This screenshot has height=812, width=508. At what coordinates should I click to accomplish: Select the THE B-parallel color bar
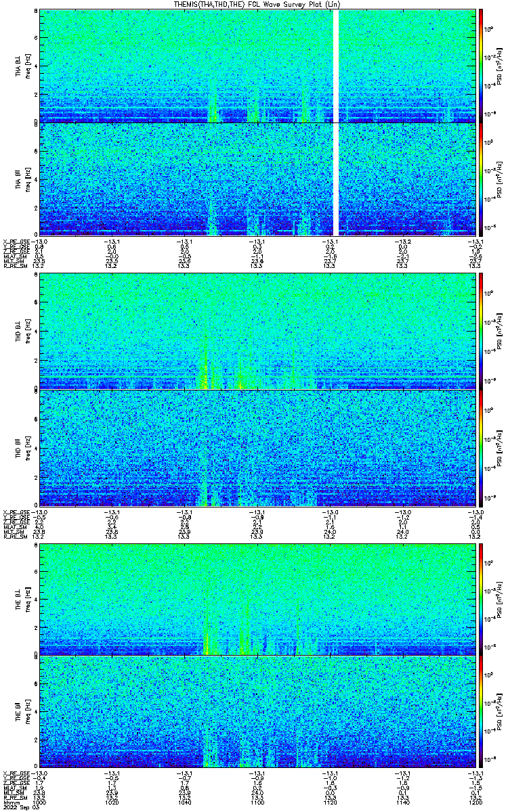click(482, 711)
